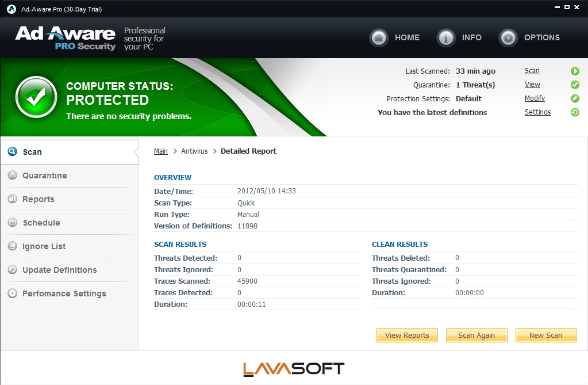Click the refresh icon beside Settings
588x385 pixels.
click(575, 112)
